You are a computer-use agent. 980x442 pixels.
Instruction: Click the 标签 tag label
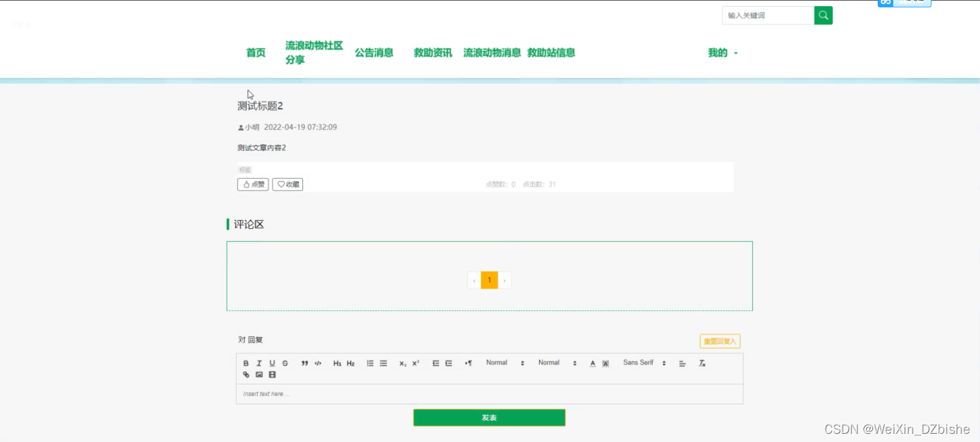pos(245,169)
